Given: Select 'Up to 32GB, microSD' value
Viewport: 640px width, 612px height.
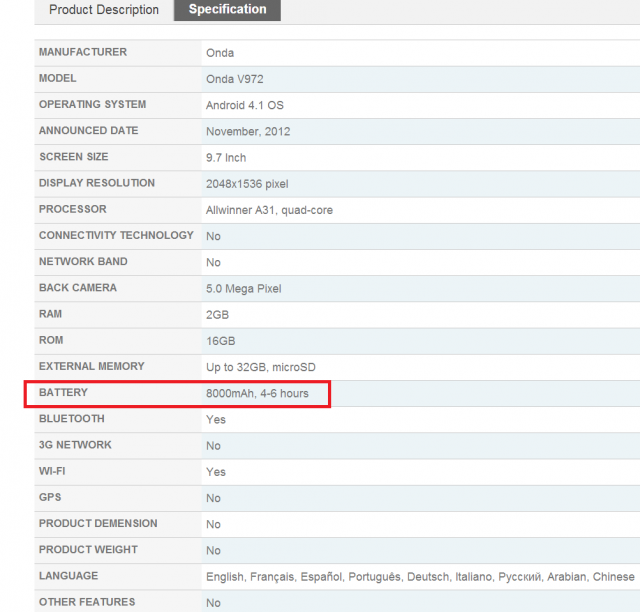Looking at the screenshot, I should coord(261,367).
